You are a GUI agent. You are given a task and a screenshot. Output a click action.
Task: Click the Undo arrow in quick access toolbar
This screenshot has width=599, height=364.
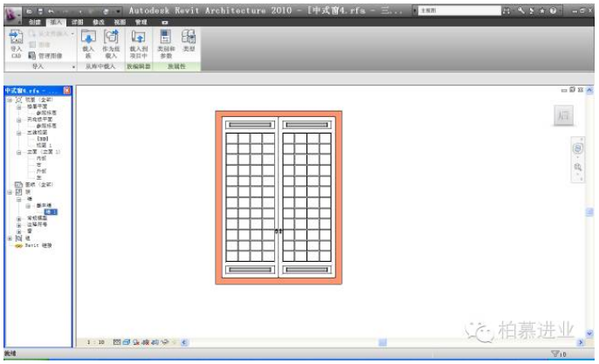52,11
